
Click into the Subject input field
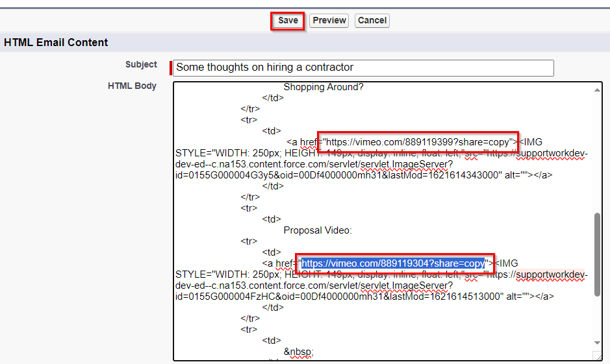pos(363,67)
